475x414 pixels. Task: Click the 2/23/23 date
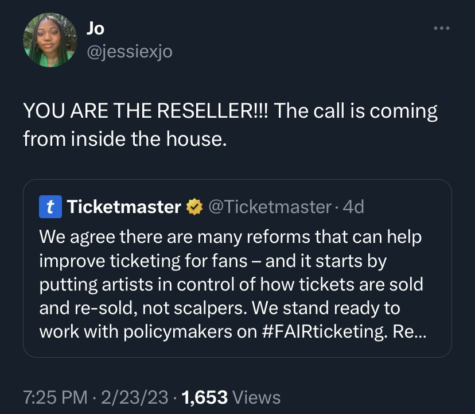pos(135,397)
